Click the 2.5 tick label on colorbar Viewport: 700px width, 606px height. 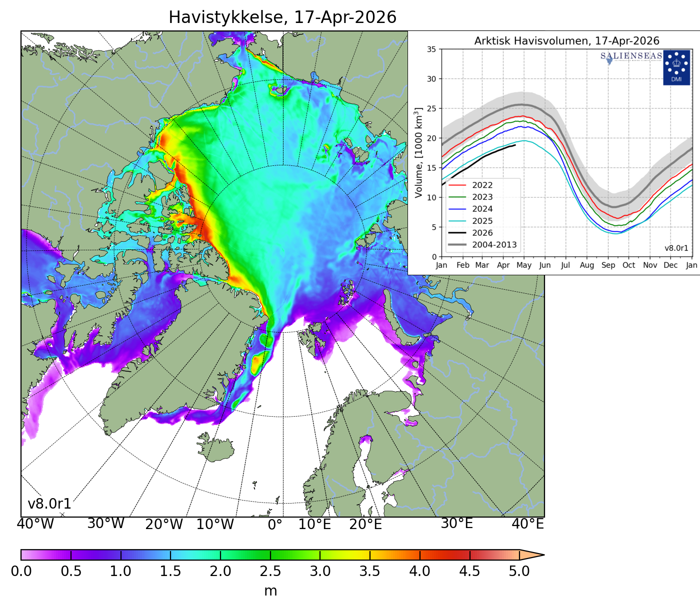[x=270, y=571]
